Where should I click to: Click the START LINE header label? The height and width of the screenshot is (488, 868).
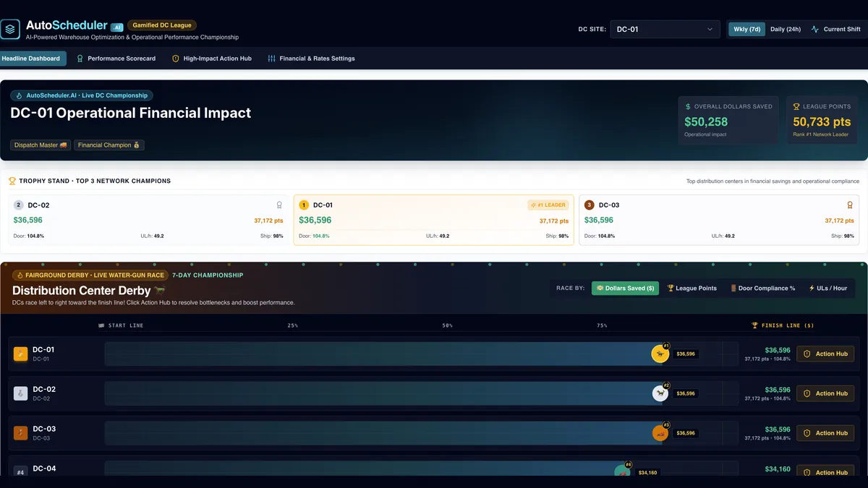pyautogui.click(x=121, y=325)
